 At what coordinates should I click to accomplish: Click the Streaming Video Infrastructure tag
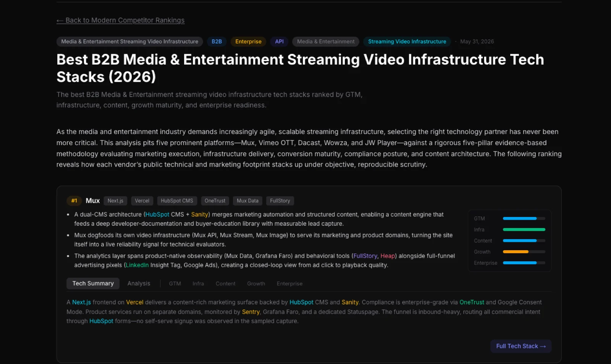pos(407,42)
